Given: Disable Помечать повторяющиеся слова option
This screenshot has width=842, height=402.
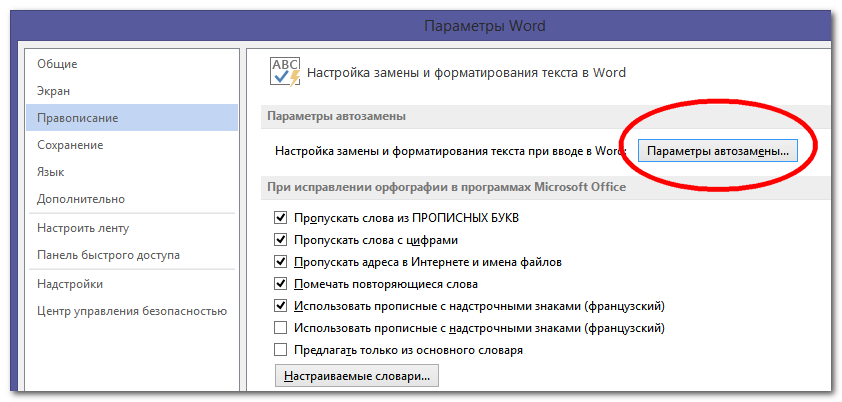Looking at the screenshot, I should coord(281,284).
